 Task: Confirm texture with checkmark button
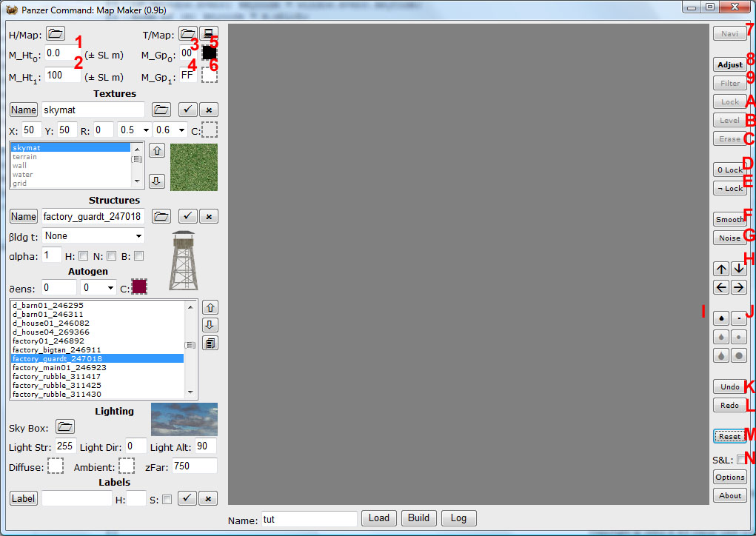[187, 110]
